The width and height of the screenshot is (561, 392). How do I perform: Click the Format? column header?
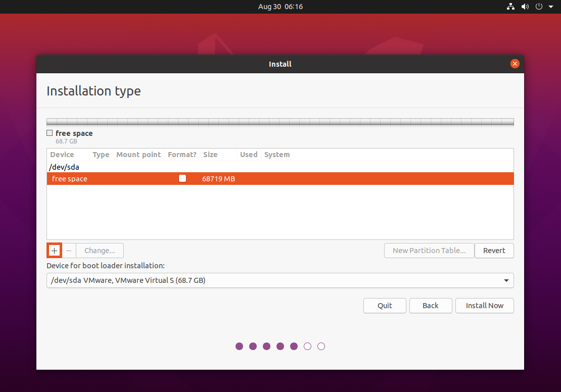coord(182,155)
